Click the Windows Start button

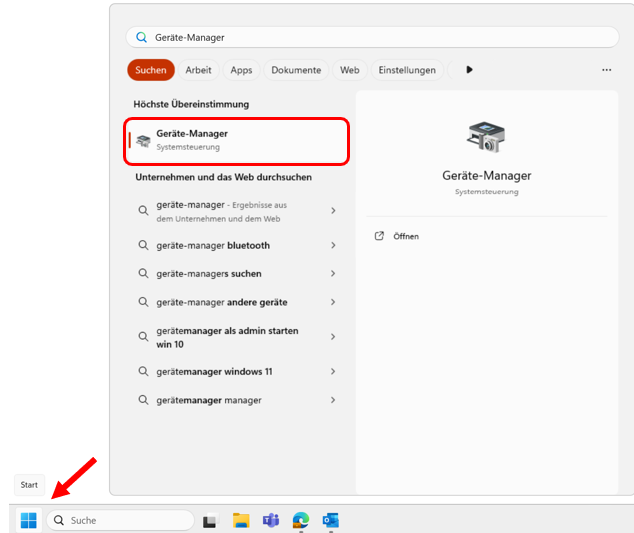tap(28, 520)
